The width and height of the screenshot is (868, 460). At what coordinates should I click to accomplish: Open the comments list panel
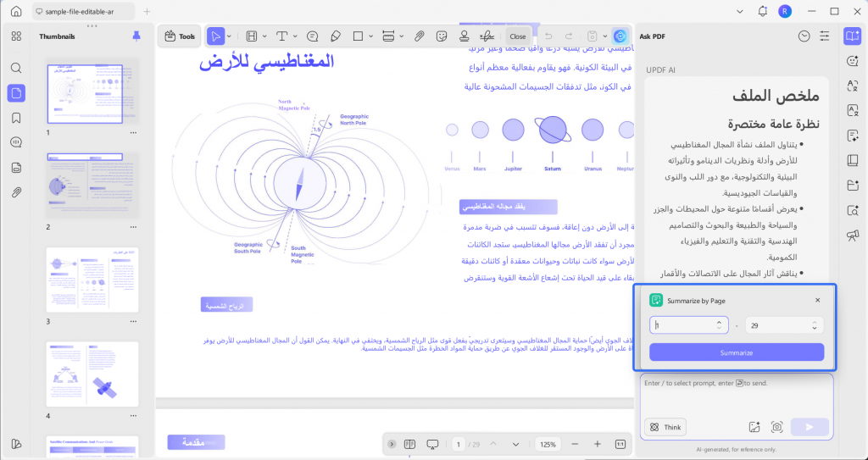tap(16, 142)
